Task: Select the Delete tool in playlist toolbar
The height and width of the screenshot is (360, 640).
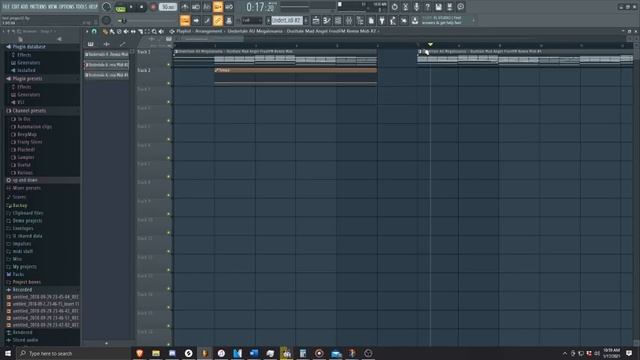Action: click(x=119, y=31)
